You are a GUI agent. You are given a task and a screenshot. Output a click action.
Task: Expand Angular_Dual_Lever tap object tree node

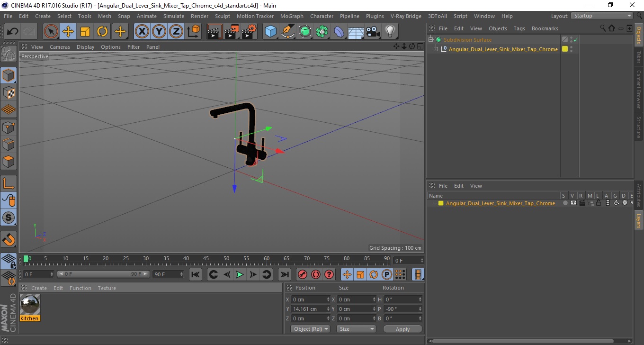[x=436, y=49]
